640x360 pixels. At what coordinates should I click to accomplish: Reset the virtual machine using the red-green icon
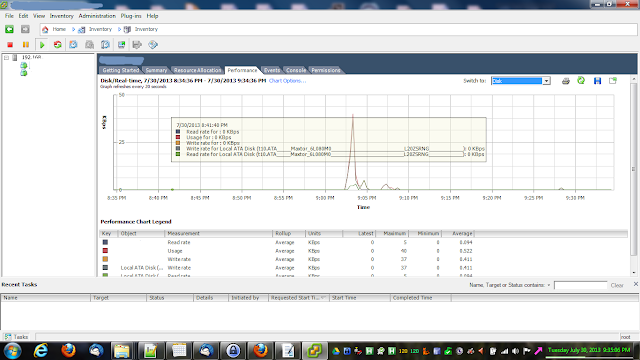[x=58, y=44]
